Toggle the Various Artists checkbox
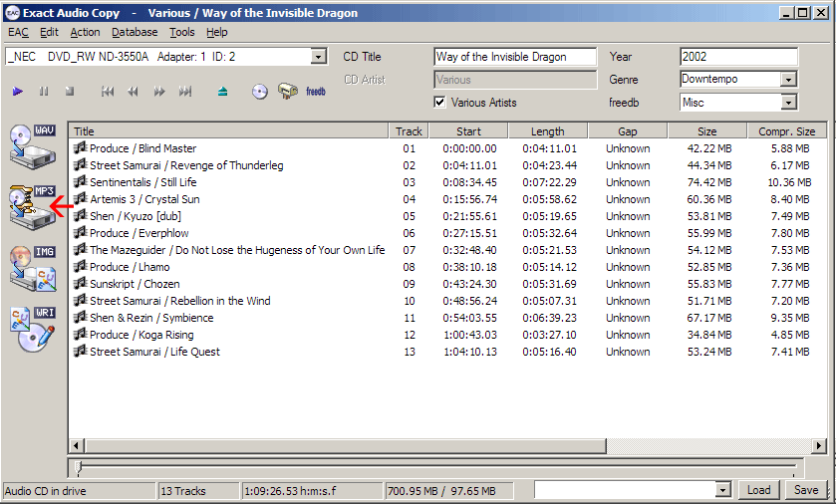Screen dimensions: 836x504 [x=439, y=103]
